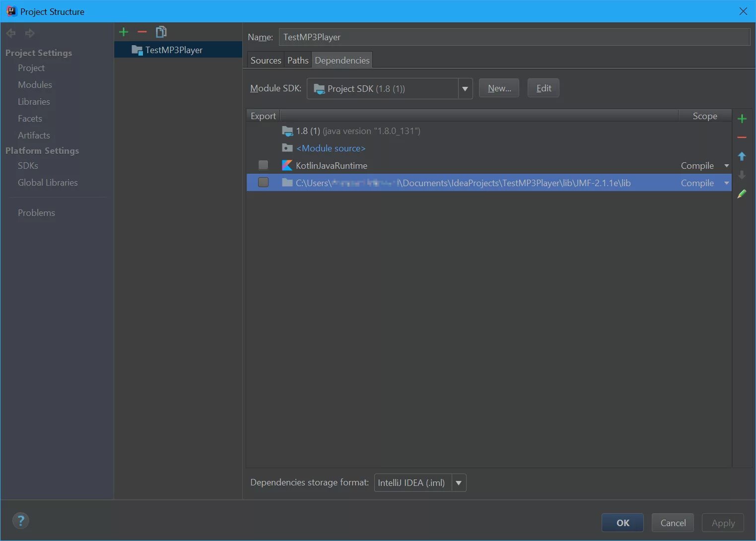Toggle export checkbox for KotlinJavaRuntime
Screen dimensions: 756x541
pos(263,165)
